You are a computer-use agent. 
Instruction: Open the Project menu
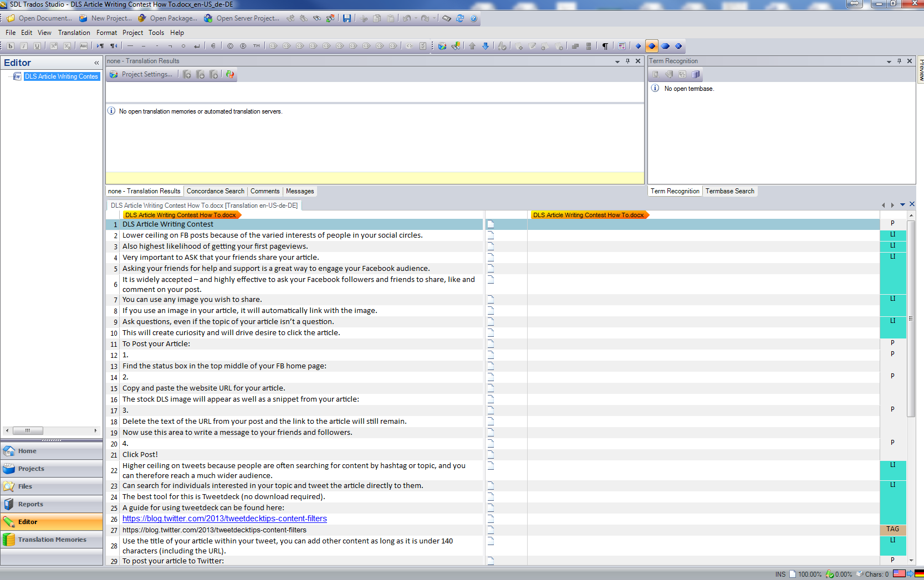pos(132,33)
